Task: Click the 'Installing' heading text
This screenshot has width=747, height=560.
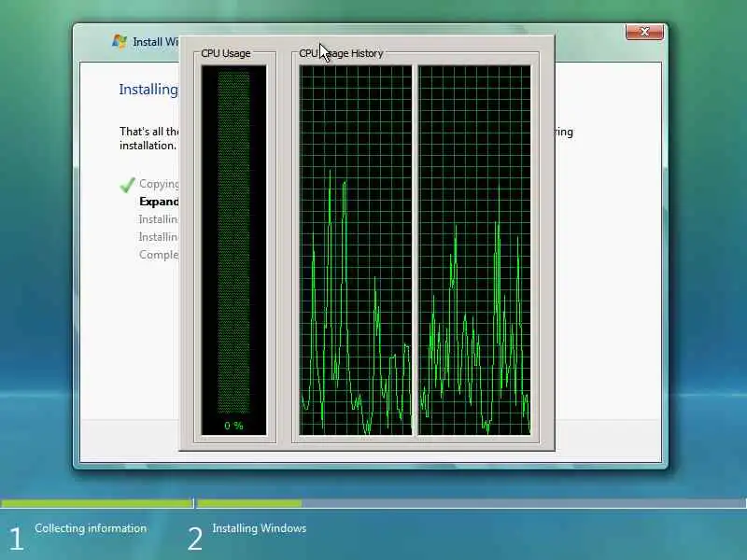Action: click(148, 90)
